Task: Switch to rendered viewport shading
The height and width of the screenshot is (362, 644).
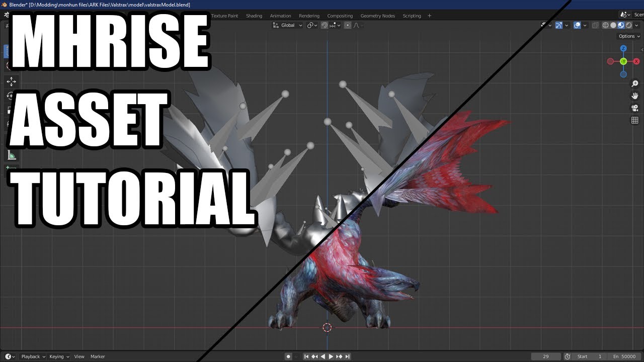Action: point(628,25)
